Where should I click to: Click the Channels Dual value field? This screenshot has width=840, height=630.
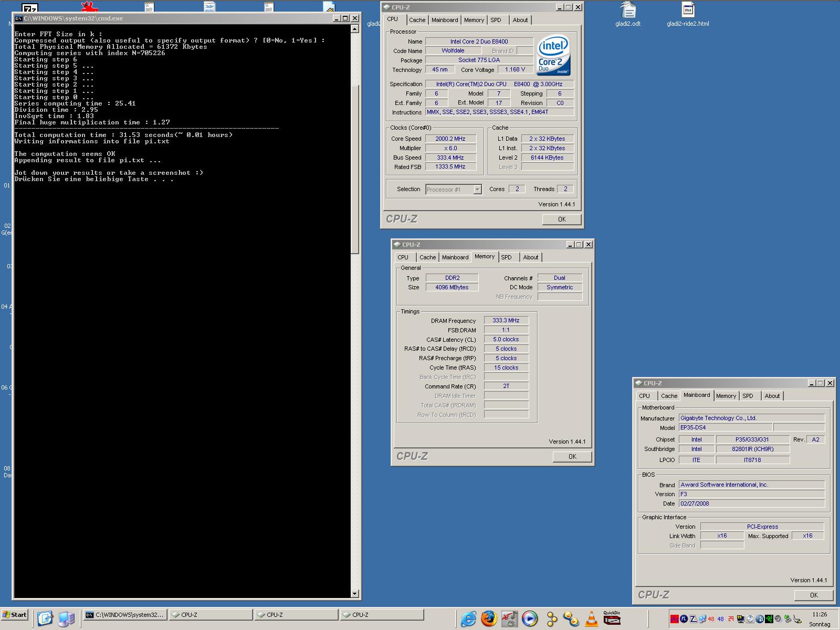pos(560,278)
